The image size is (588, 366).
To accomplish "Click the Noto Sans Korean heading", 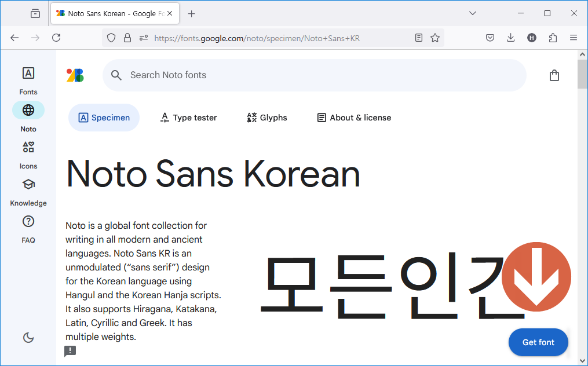I will click(213, 174).
